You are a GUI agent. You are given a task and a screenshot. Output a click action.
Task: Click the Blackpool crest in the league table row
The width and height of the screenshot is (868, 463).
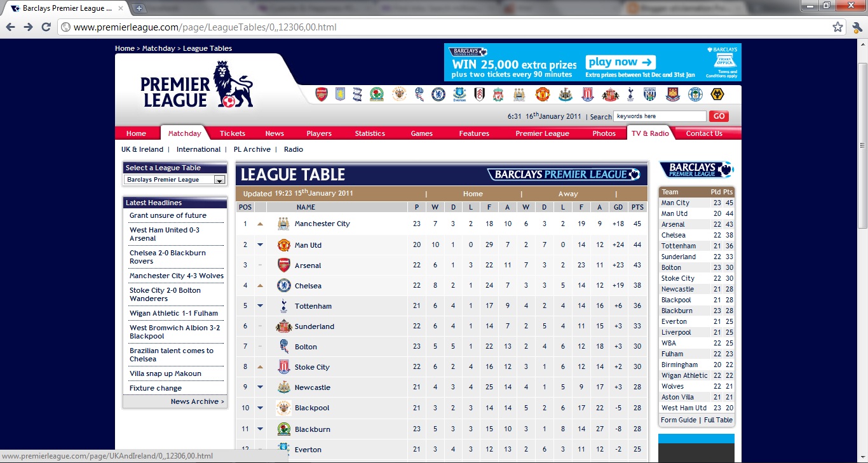tap(284, 408)
